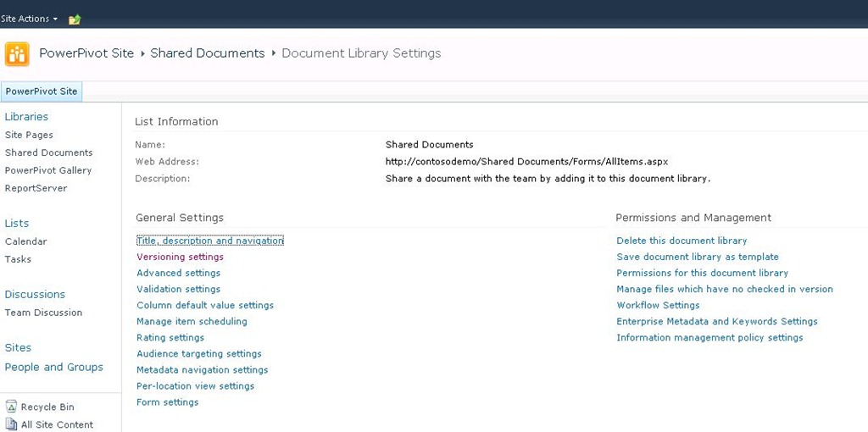This screenshot has width=868, height=432.
Task: Click the 'Document Library Settings' breadcrumb text
Action: (361, 53)
